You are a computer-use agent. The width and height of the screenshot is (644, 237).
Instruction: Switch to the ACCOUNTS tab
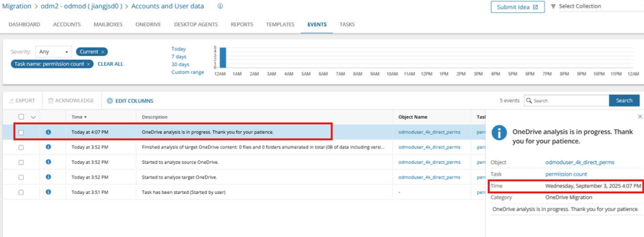[67, 24]
